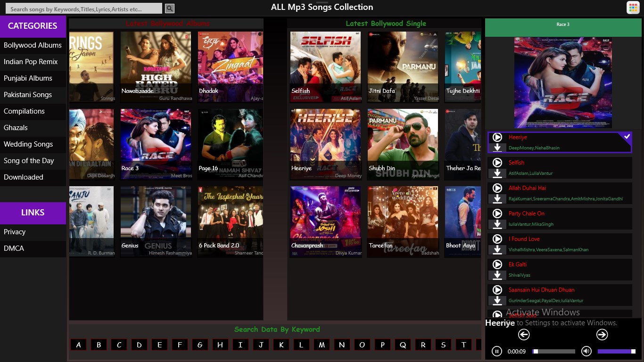Play the Party Chale On track
Image resolution: width=644 pixels, height=362 pixels.
click(x=497, y=214)
